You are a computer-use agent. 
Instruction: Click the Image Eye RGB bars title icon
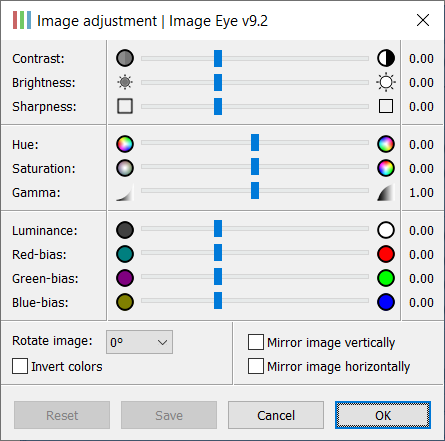[22, 20]
